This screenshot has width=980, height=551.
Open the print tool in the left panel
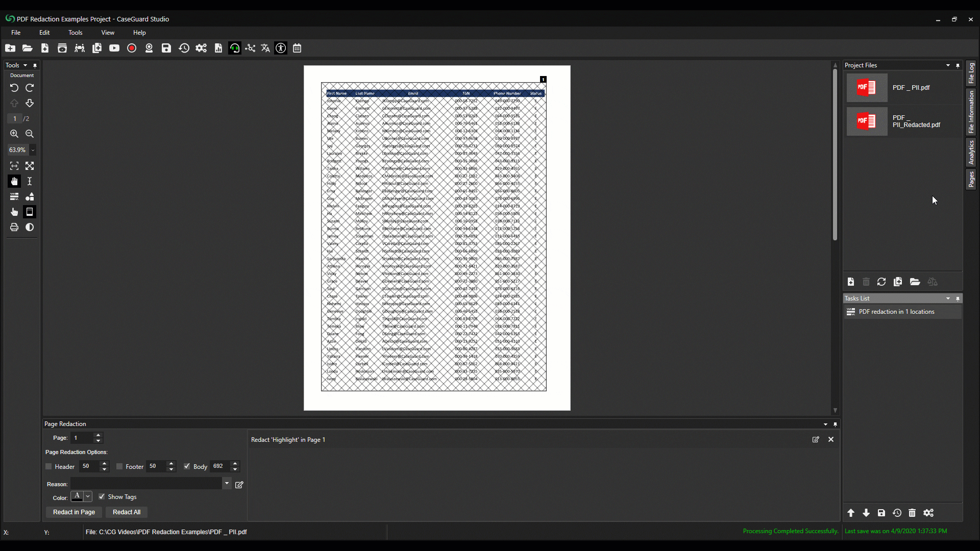[14, 228]
